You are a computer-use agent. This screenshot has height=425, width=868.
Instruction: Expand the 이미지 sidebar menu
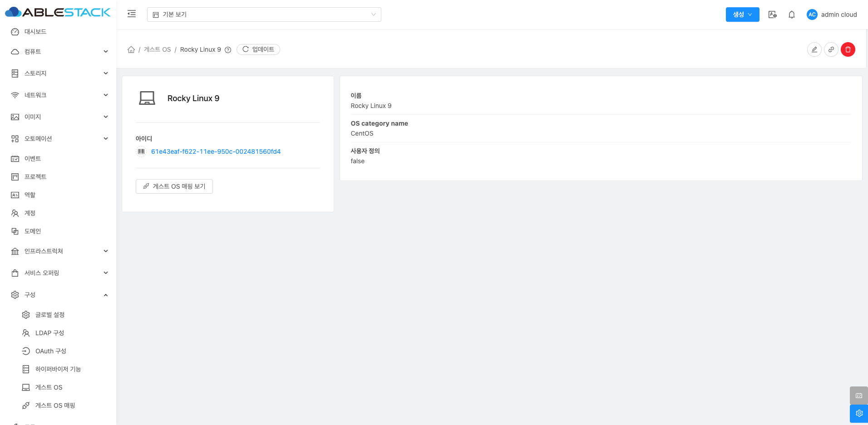[58, 117]
